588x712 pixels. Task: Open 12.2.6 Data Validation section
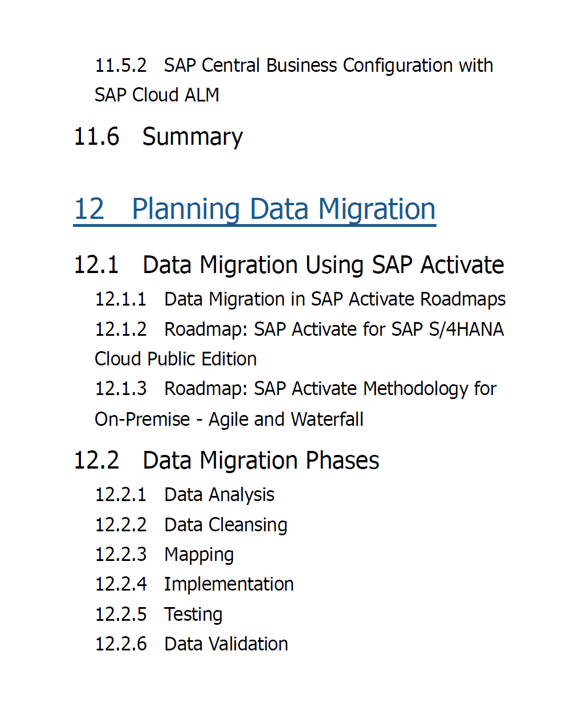point(191,644)
